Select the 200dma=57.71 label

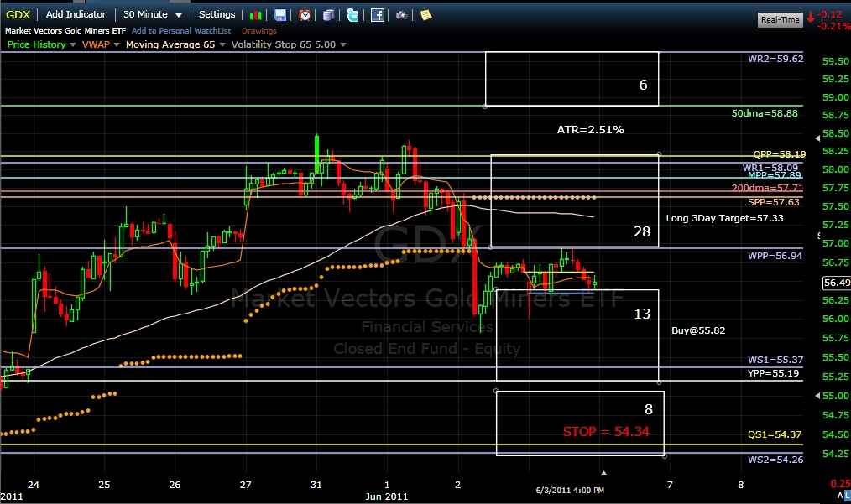(767, 188)
